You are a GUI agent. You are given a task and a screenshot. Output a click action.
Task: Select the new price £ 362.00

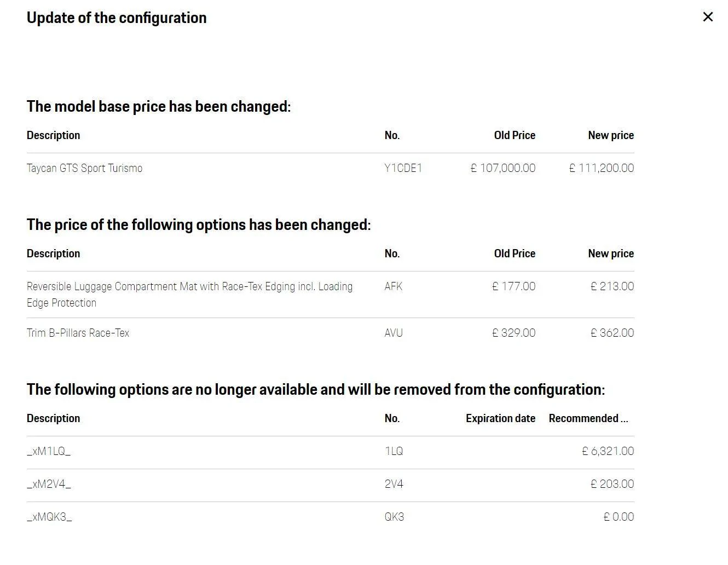[613, 333]
